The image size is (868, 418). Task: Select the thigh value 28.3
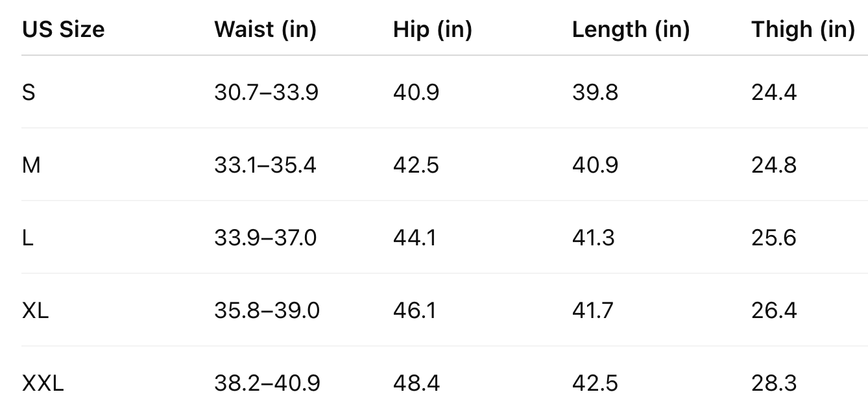pos(773,383)
